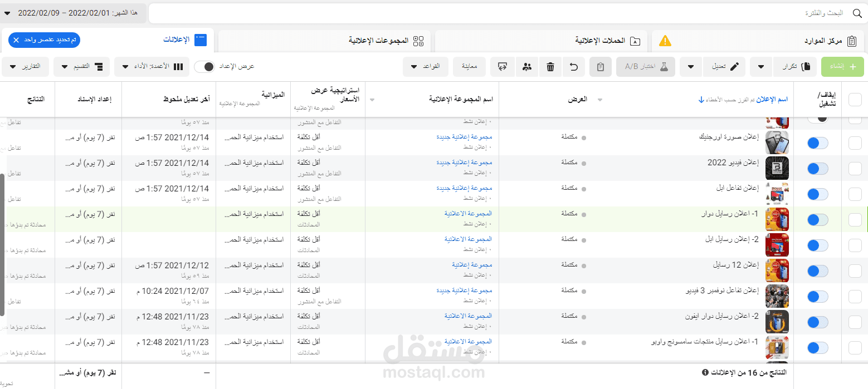Viewport: 868px width, 389px height.
Task: Click the البحث والفلترة search field
Action: click(x=825, y=12)
